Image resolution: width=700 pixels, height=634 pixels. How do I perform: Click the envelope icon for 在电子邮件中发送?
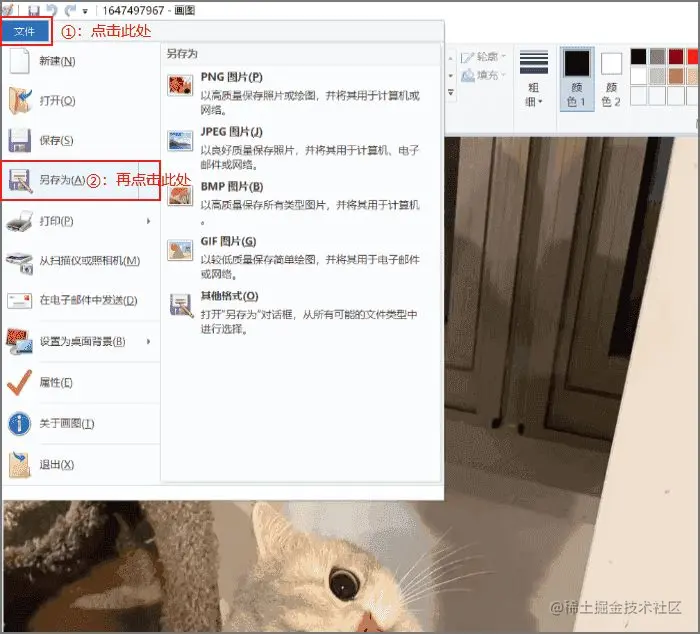click(x=20, y=300)
